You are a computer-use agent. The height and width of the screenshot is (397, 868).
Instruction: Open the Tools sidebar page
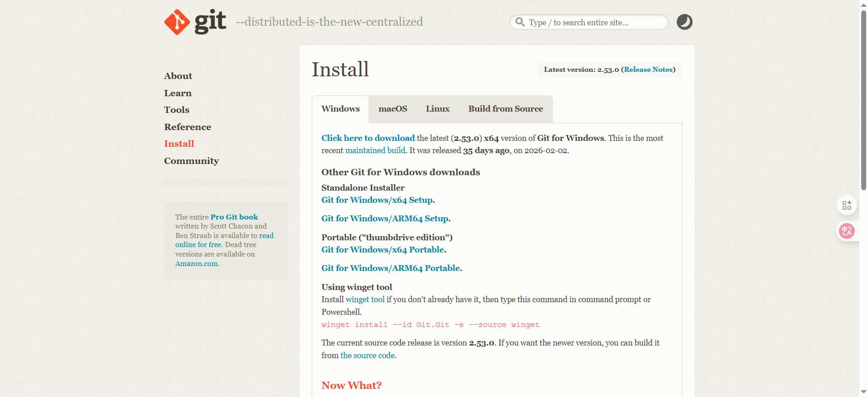click(x=177, y=110)
